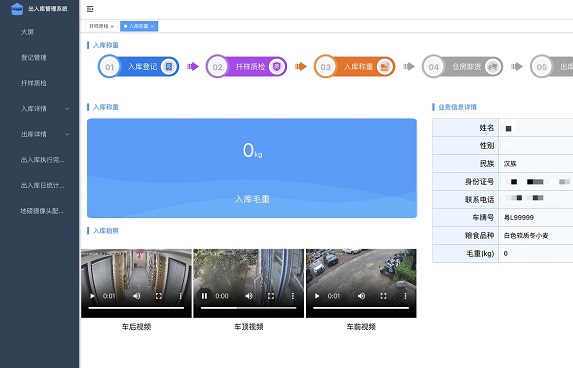Screen dimensions: 573x368
Task: Close the 入库称重 page tab
Action: tap(152, 26)
